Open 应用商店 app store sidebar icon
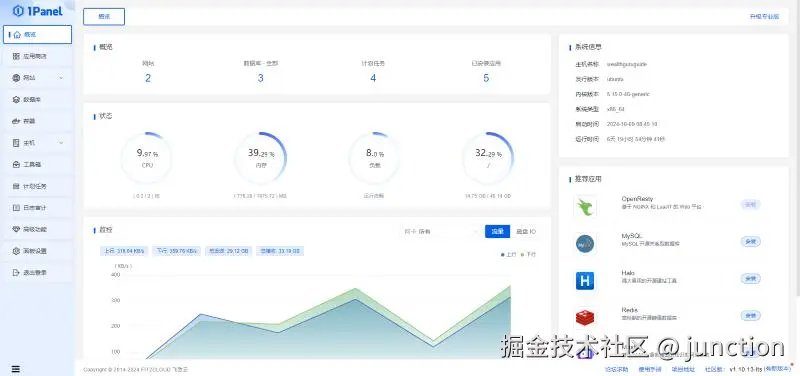 16,56
